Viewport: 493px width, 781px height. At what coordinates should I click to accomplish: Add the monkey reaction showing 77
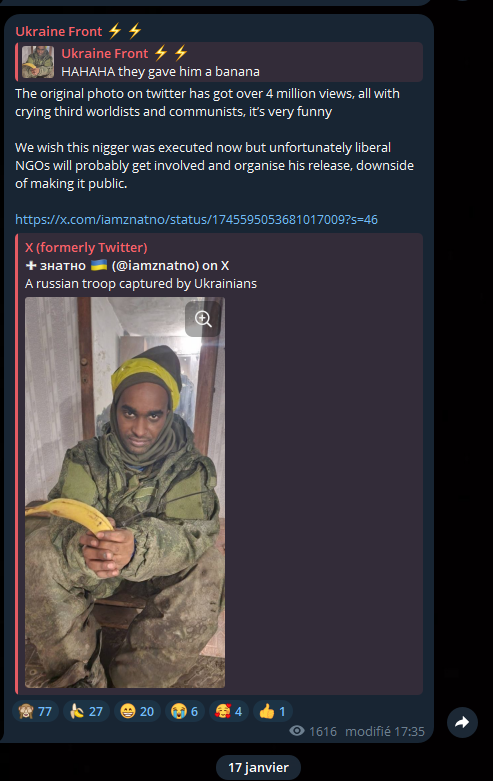click(x=35, y=711)
